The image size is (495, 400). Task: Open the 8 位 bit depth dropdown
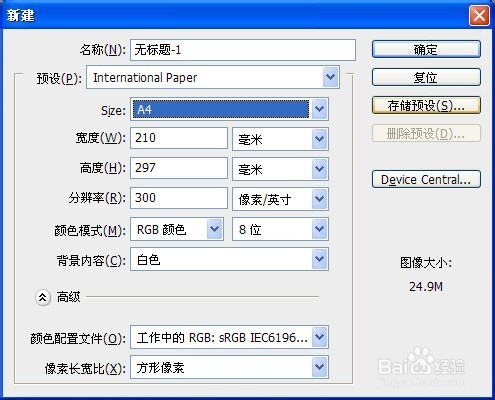click(280, 229)
